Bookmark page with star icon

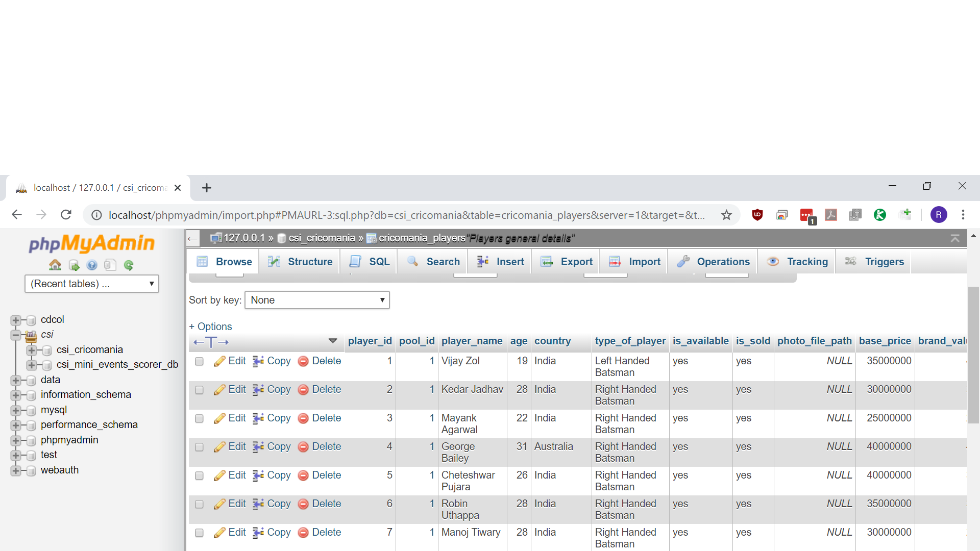point(726,215)
